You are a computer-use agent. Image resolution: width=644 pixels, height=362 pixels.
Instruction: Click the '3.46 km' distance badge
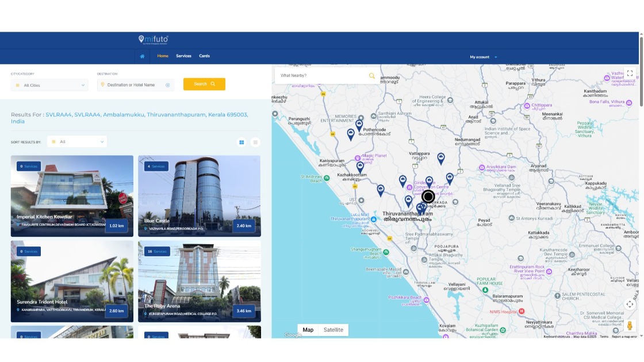click(244, 311)
